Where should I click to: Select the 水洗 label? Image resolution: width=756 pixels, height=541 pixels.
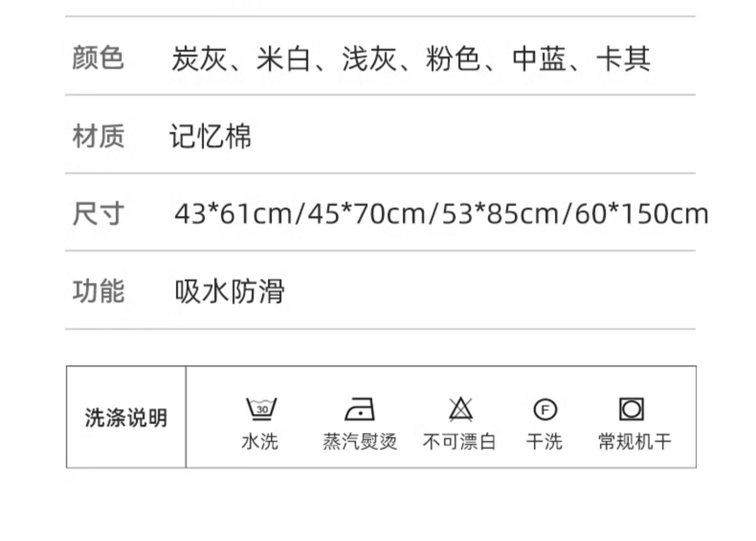pyautogui.click(x=260, y=442)
